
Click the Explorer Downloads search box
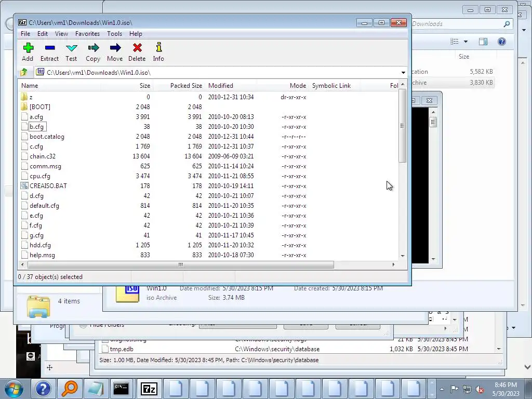(x=457, y=24)
